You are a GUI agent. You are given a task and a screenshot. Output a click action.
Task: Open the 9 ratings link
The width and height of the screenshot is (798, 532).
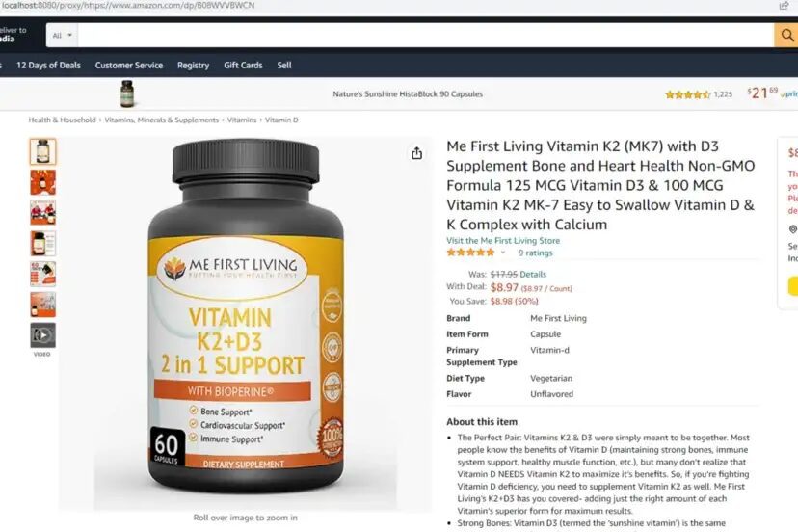pos(536,253)
